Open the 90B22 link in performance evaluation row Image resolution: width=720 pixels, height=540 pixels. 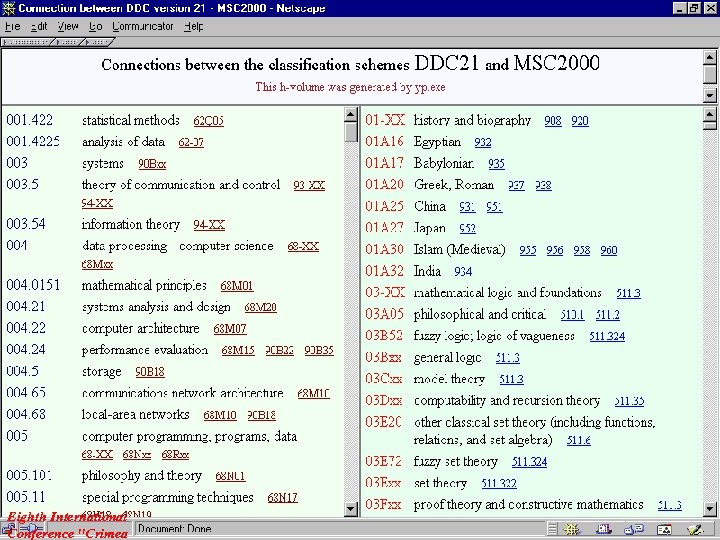click(280, 350)
